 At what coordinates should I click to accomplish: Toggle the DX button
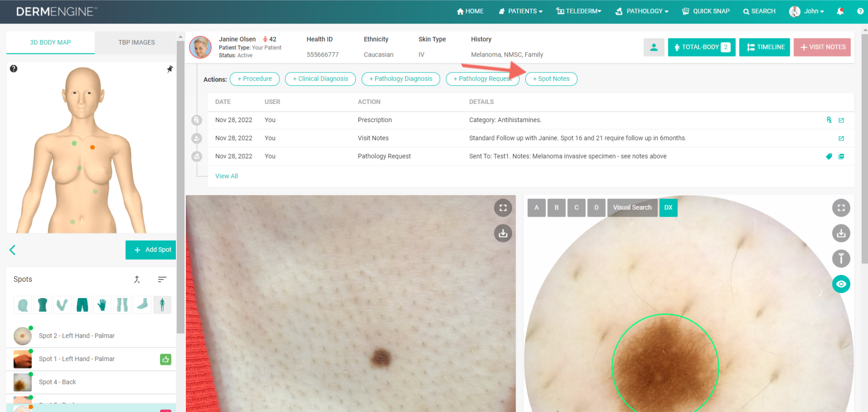(x=668, y=208)
